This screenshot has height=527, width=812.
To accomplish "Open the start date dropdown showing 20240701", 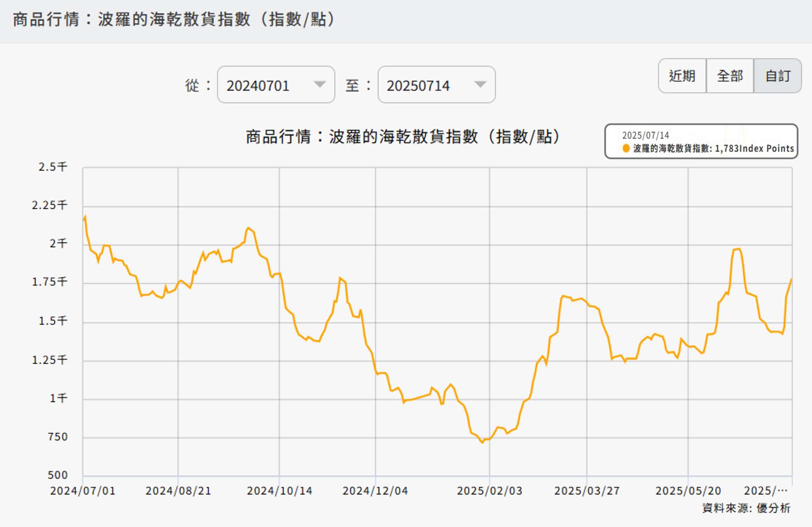I will [276, 85].
